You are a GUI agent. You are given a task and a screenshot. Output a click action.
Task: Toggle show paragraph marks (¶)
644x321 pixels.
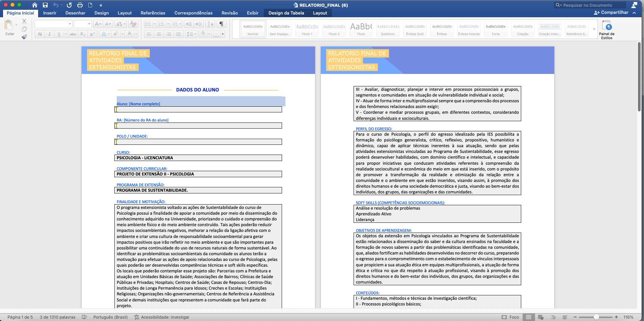(x=221, y=24)
